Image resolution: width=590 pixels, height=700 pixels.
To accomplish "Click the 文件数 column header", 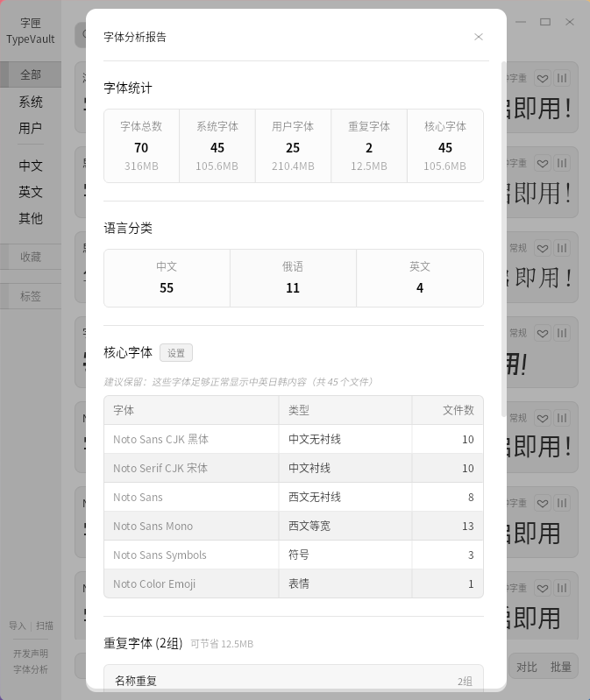I will tap(447, 410).
